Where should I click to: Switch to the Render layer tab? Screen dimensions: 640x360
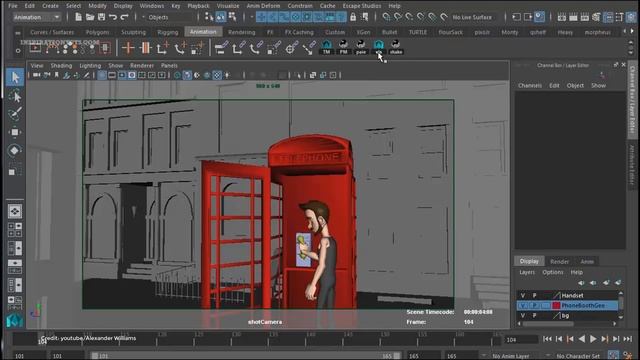tap(559, 261)
